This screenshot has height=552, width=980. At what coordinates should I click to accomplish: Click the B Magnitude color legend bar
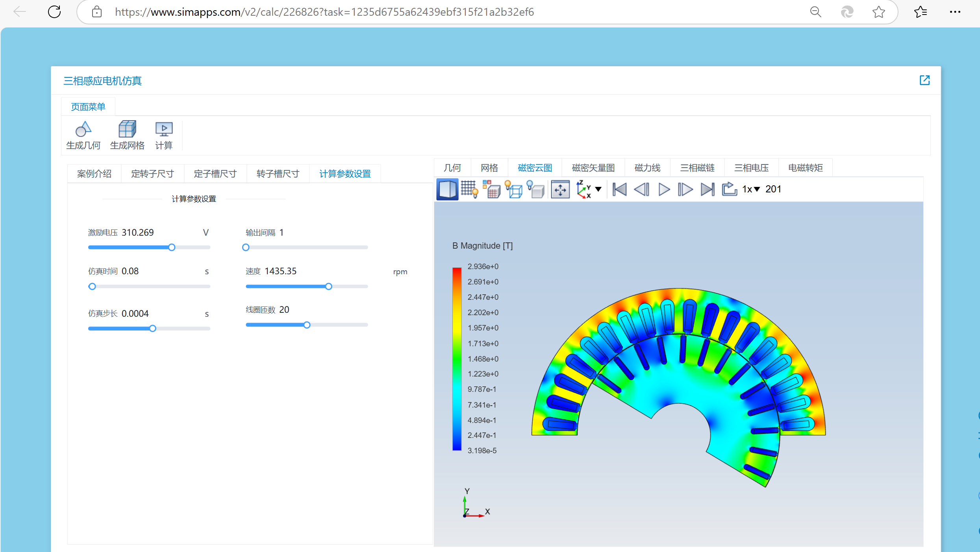(x=457, y=359)
